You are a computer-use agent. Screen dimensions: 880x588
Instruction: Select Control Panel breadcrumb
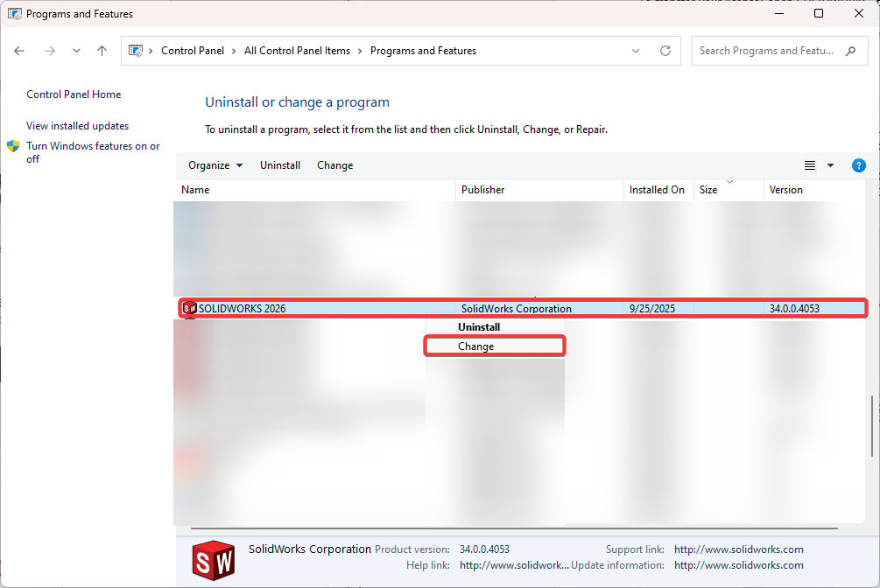(193, 51)
